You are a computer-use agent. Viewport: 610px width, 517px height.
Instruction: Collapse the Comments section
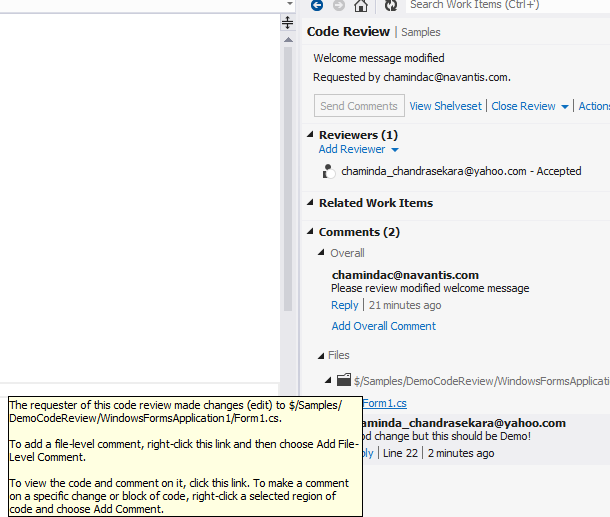tap(310, 232)
